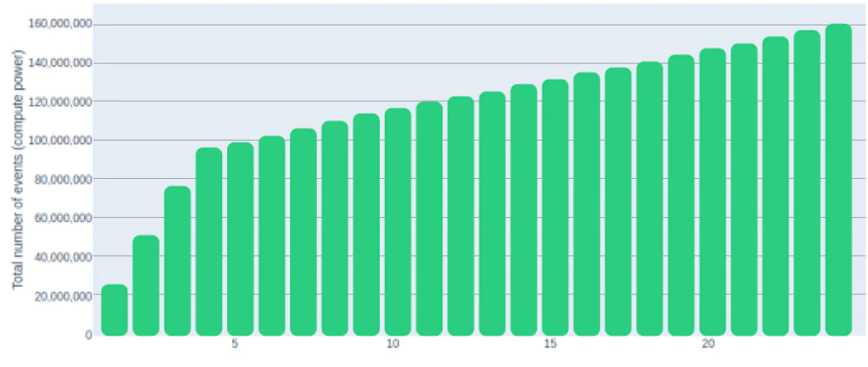Select the bar above x-axis label 10
Viewport: 868px width, 367px height.
398,221
